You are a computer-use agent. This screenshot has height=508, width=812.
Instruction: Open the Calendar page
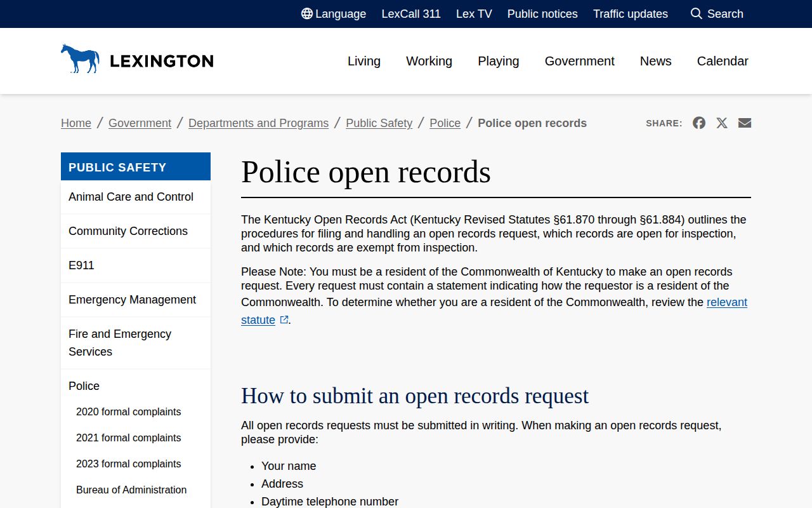(x=723, y=61)
